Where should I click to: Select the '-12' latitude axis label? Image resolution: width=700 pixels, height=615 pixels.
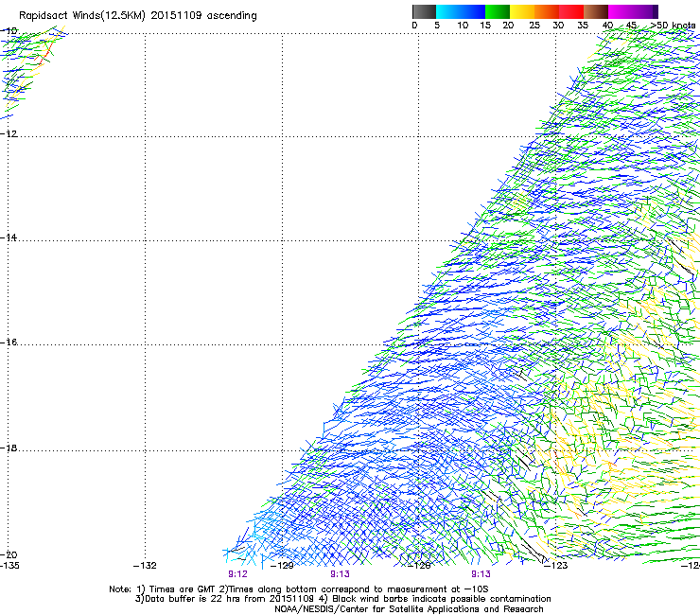click(9, 134)
